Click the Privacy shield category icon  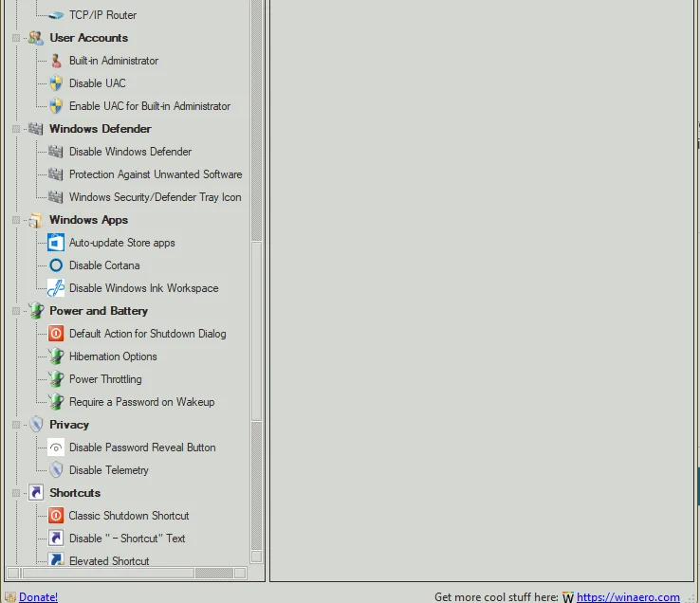[x=36, y=425]
